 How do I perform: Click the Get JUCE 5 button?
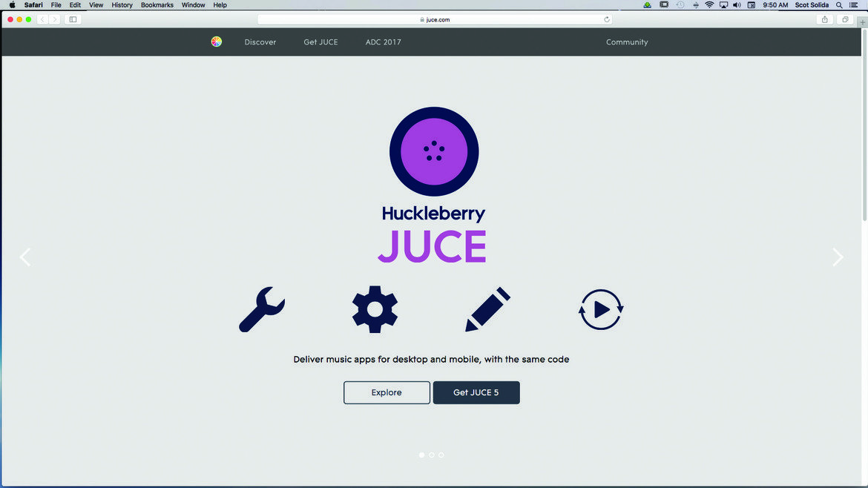476,392
